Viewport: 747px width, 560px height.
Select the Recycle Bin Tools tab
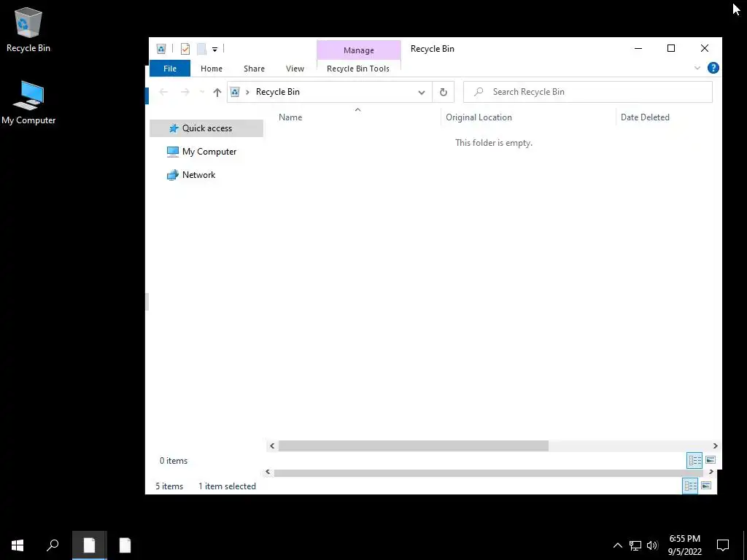point(357,69)
